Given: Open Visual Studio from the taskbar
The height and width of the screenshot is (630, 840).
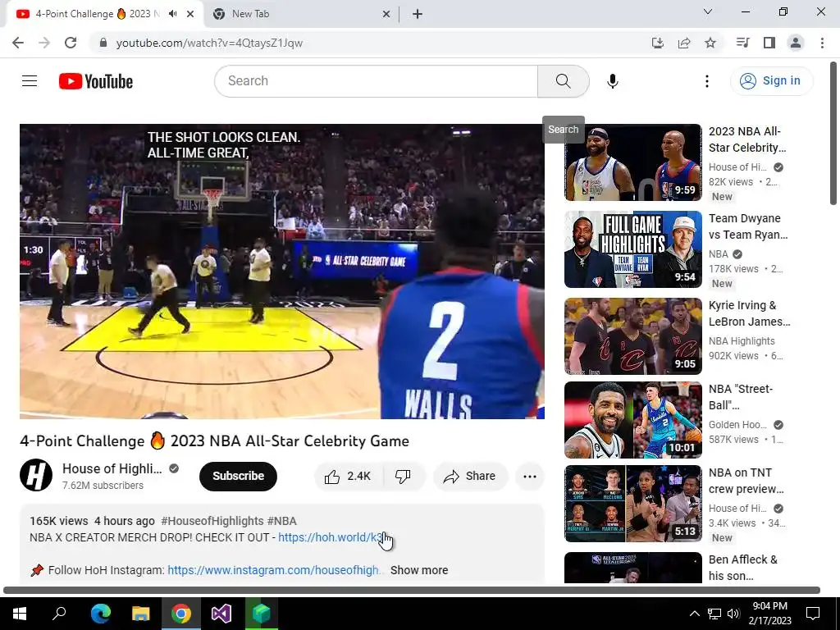Looking at the screenshot, I should point(221,614).
